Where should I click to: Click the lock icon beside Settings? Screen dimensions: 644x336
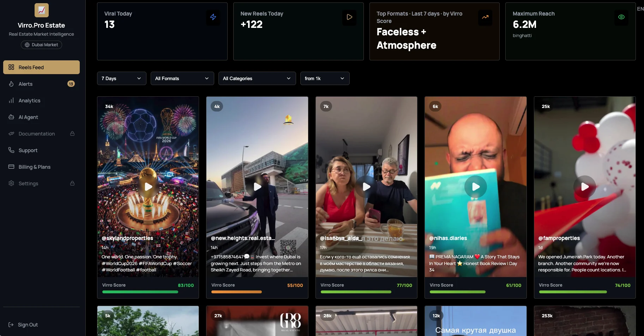coord(72,183)
